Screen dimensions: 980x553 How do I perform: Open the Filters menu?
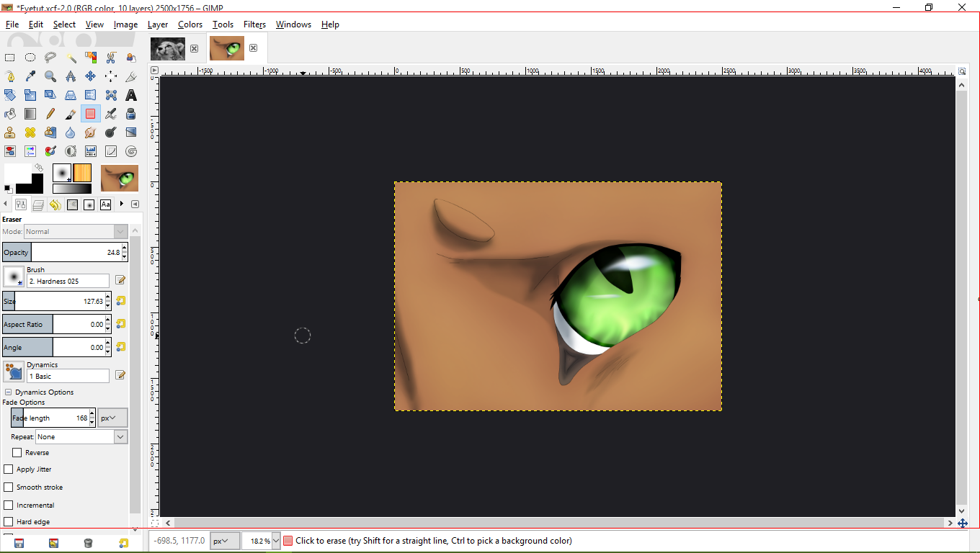tap(254, 24)
